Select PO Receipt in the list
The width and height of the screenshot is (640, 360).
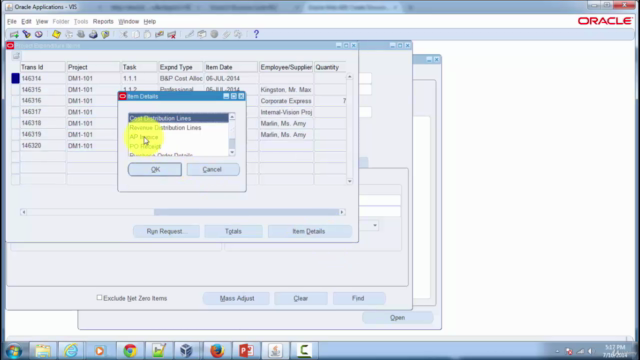[x=178, y=147]
